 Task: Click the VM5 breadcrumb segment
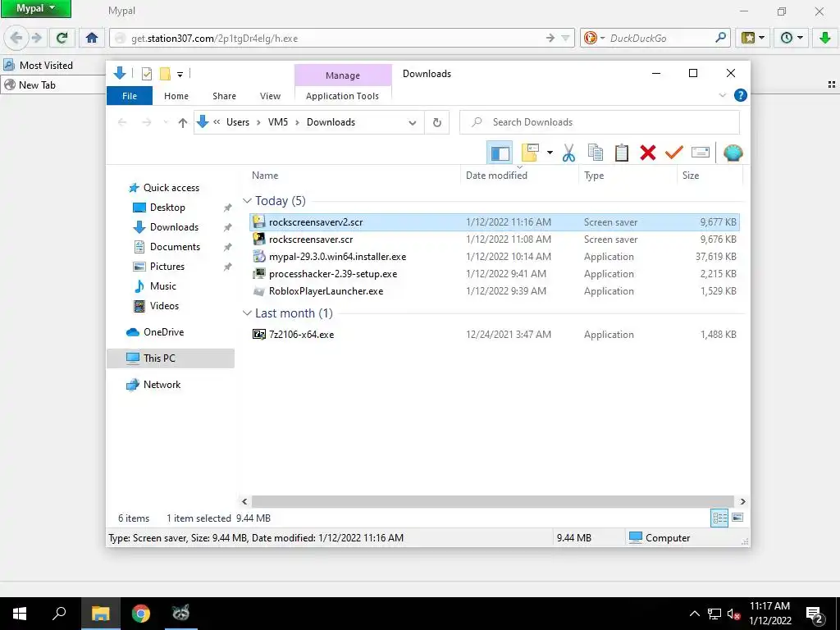(278, 122)
